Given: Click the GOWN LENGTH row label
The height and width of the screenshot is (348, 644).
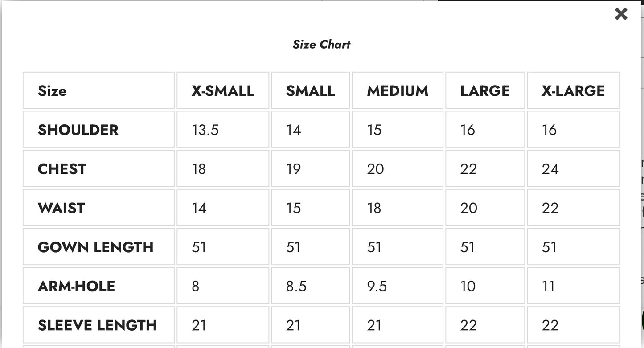Looking at the screenshot, I should pyautogui.click(x=95, y=247).
